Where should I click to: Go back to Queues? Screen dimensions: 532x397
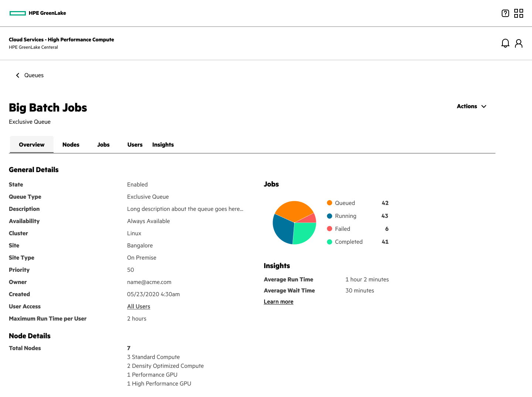(34, 75)
